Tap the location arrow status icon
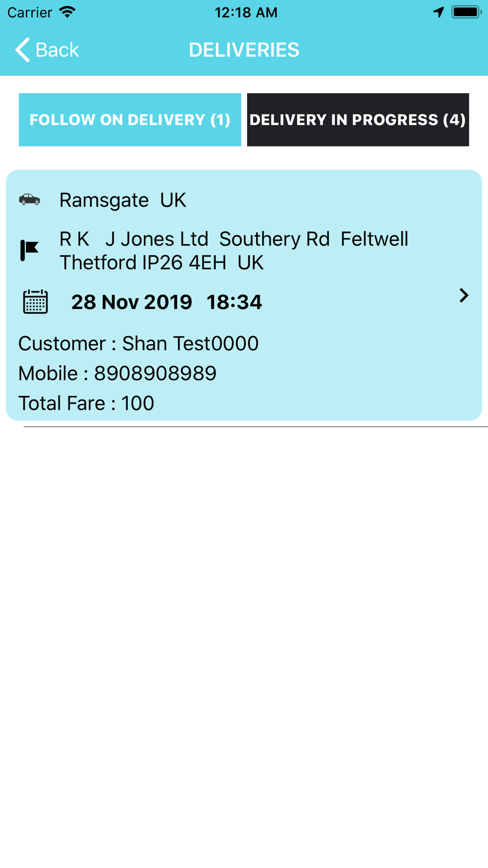 point(438,12)
